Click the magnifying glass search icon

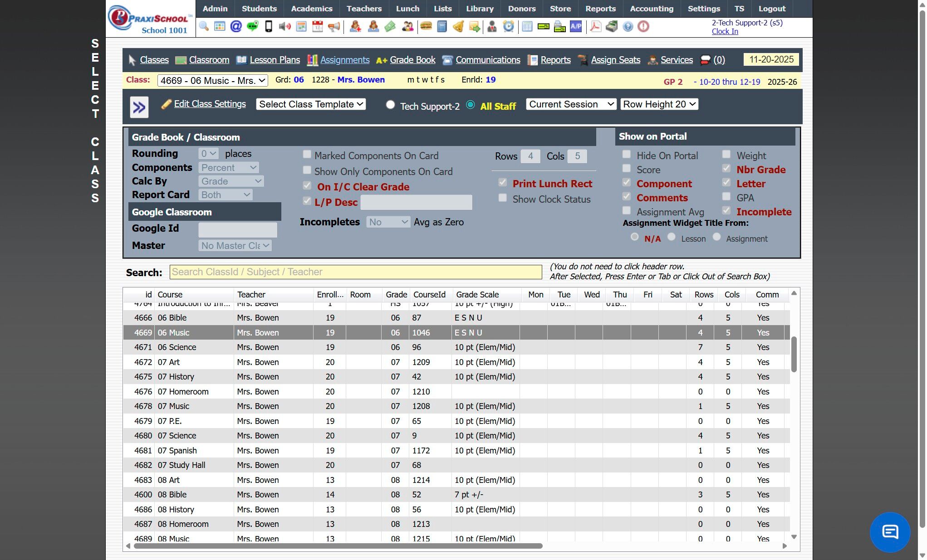(204, 27)
